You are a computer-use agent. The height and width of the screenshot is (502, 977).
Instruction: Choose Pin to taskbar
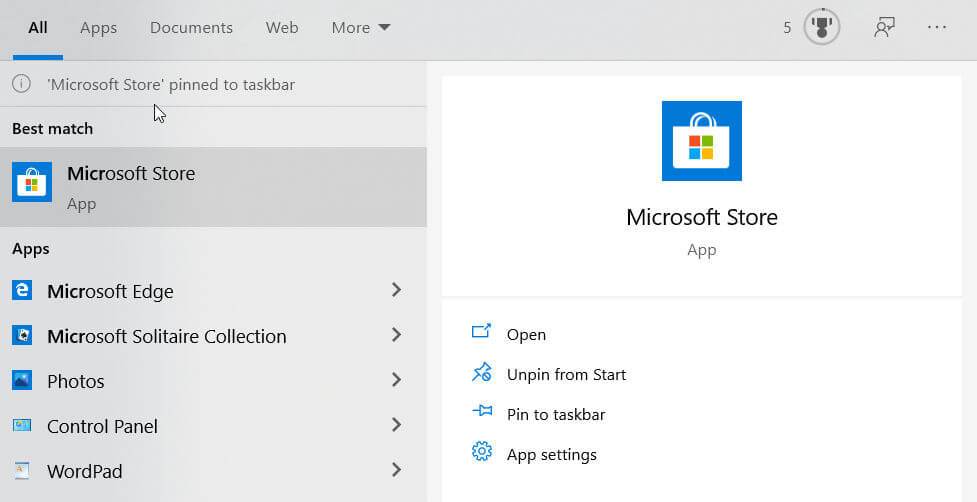[556, 415]
